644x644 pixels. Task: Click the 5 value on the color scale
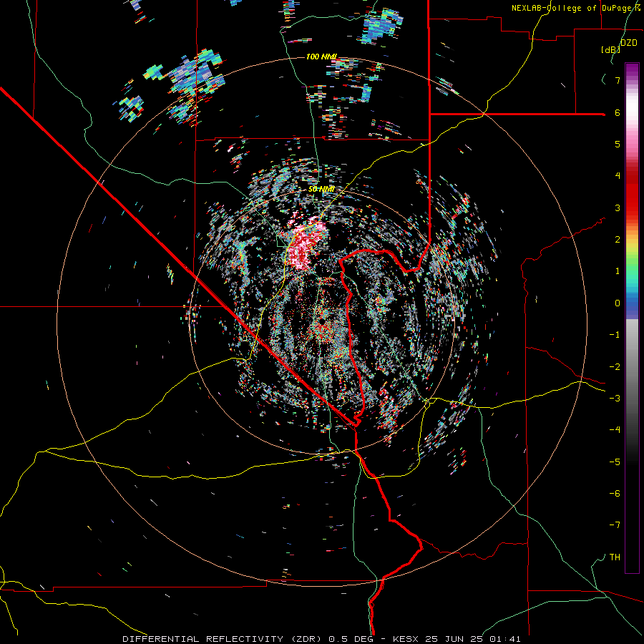(618, 144)
